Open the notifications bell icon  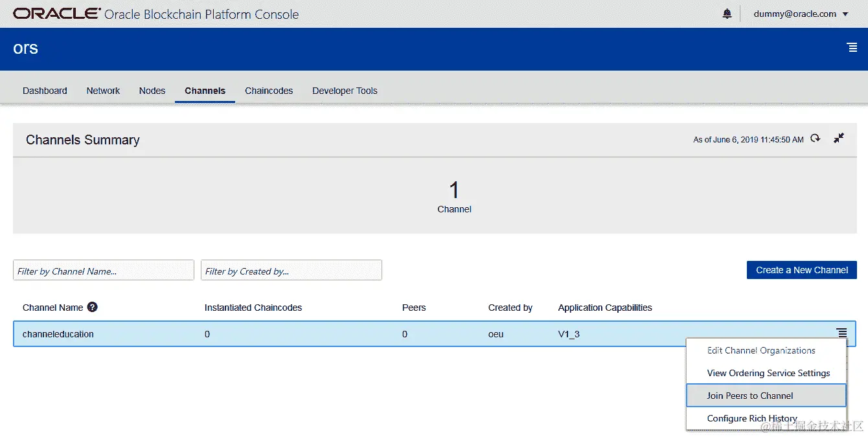(727, 14)
